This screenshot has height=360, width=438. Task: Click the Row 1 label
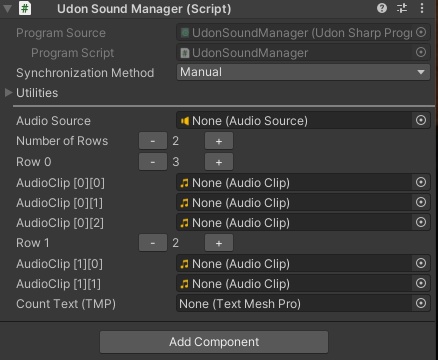click(x=33, y=243)
